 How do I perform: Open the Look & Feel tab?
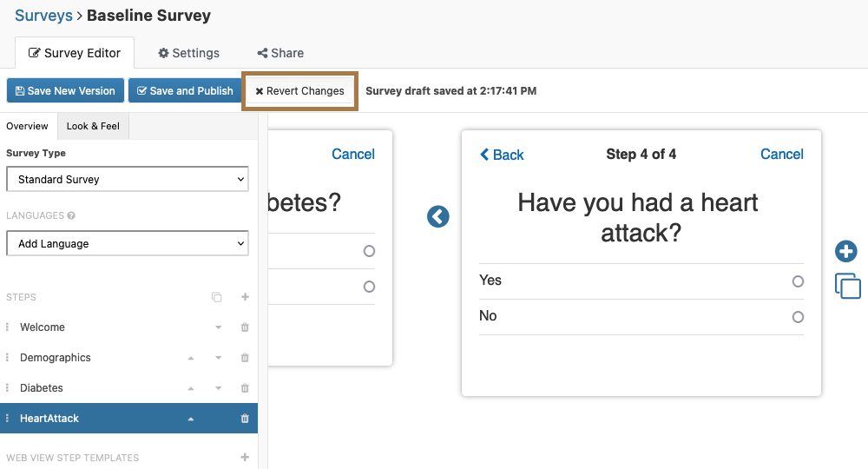coord(93,126)
